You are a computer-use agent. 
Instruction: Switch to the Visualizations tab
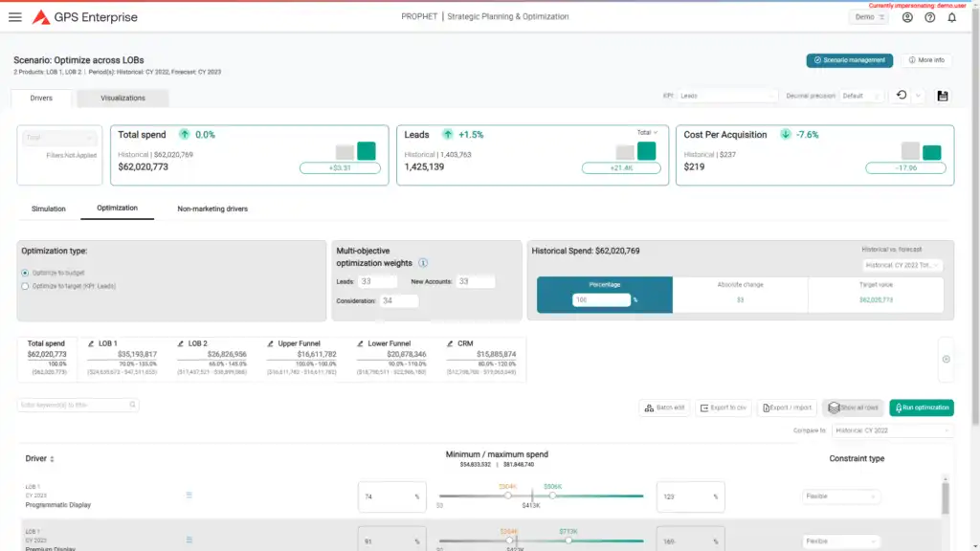coord(122,98)
